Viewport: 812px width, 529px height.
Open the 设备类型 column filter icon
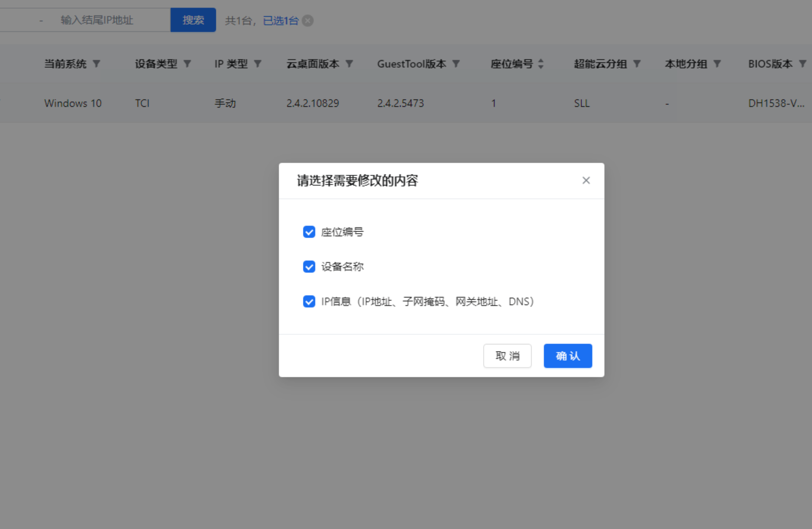click(x=187, y=63)
